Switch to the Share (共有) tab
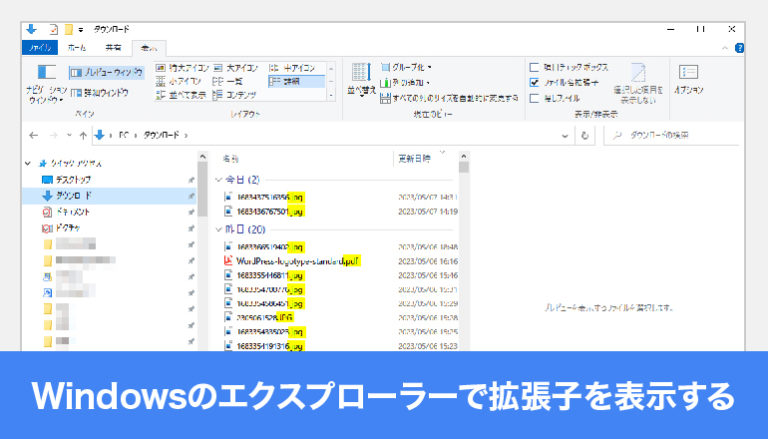The image size is (768, 439). click(113, 48)
